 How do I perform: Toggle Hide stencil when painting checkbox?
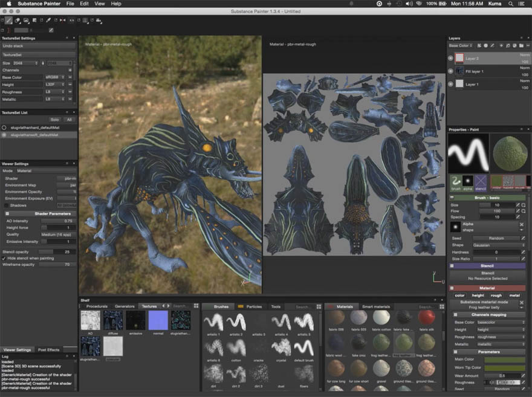click(x=4, y=259)
